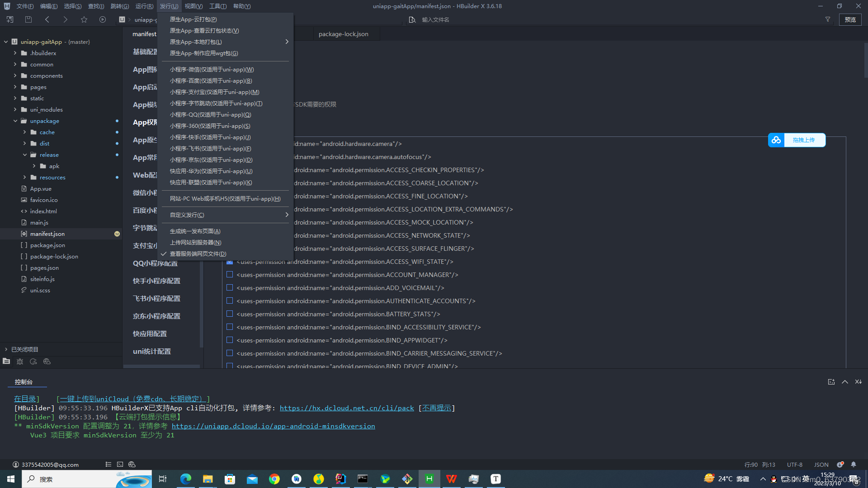868x488 pixels.
Task: Enable BATTERY_STATS permission checkbox
Action: pyautogui.click(x=230, y=314)
